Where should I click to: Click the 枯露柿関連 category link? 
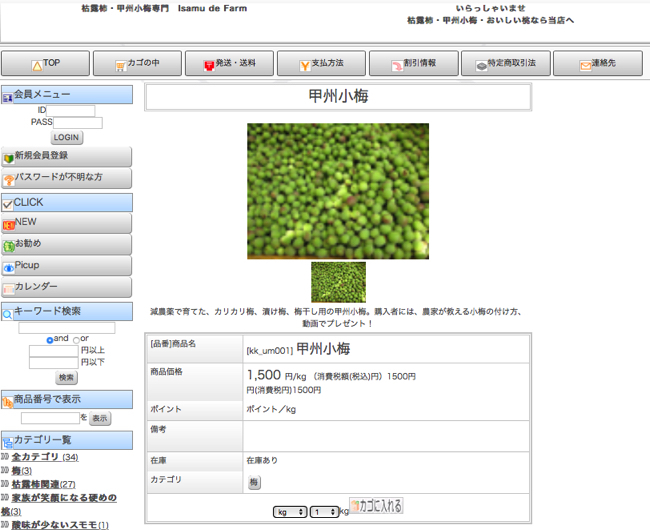[42, 484]
